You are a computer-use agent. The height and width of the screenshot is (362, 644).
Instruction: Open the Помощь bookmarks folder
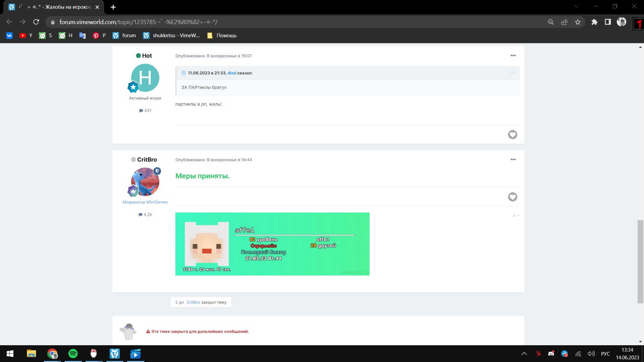(222, 36)
